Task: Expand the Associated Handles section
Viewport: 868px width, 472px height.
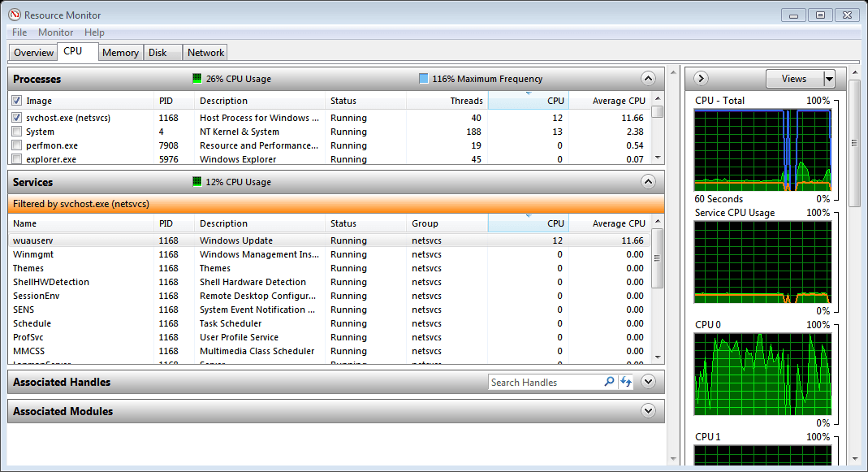Action: [647, 382]
